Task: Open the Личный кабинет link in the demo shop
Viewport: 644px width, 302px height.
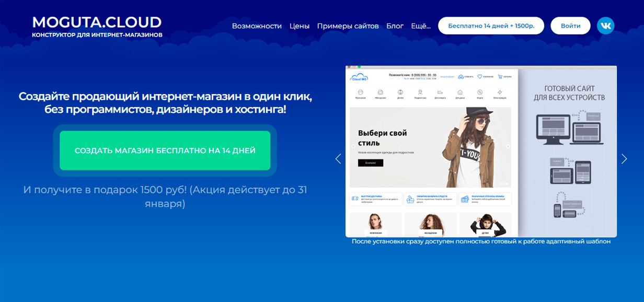Action: [447, 76]
